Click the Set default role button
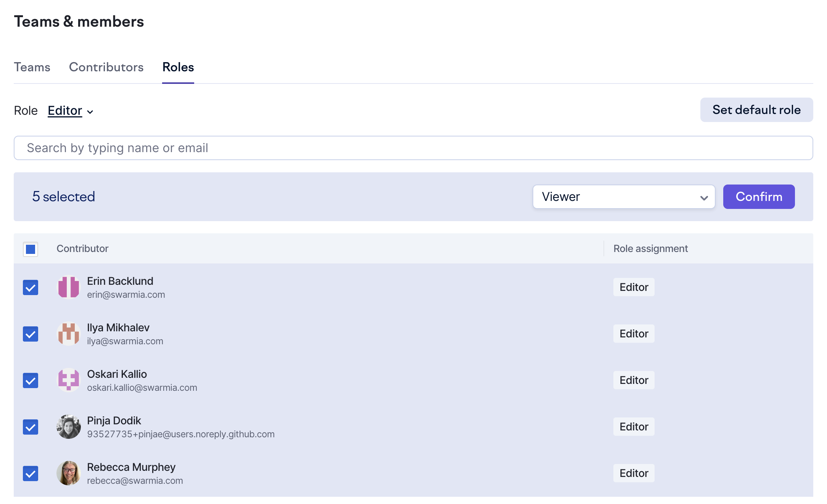The image size is (827, 504). point(756,110)
